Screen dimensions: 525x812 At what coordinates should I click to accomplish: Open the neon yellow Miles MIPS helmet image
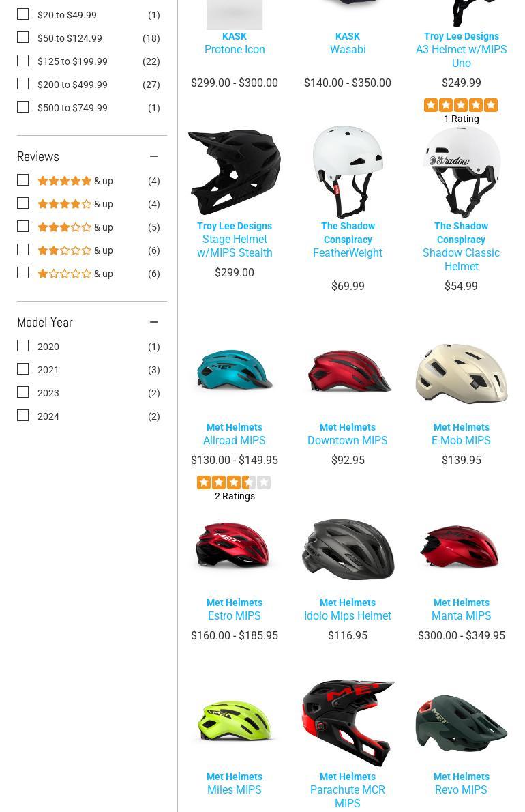(235, 721)
